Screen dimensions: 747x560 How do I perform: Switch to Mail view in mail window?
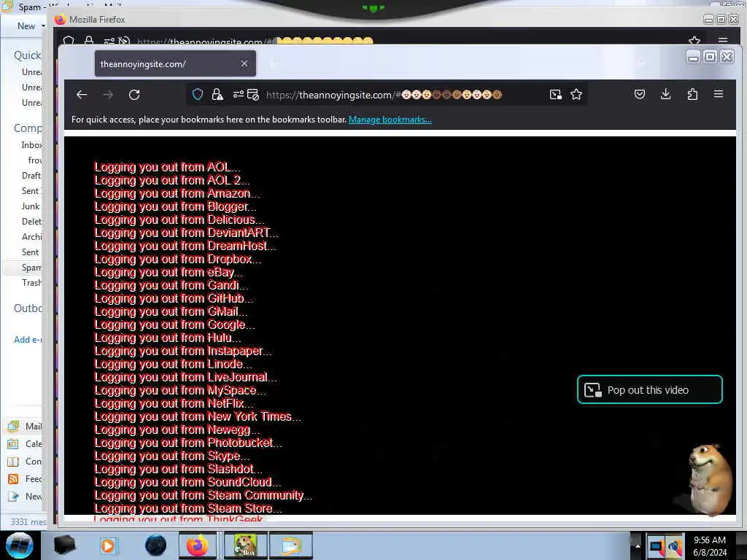pos(25,426)
